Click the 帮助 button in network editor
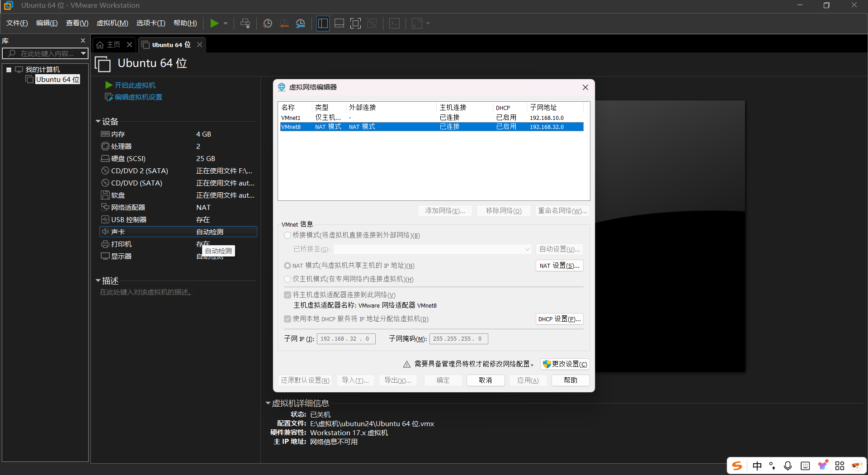The height and width of the screenshot is (475, 868). coord(571,380)
